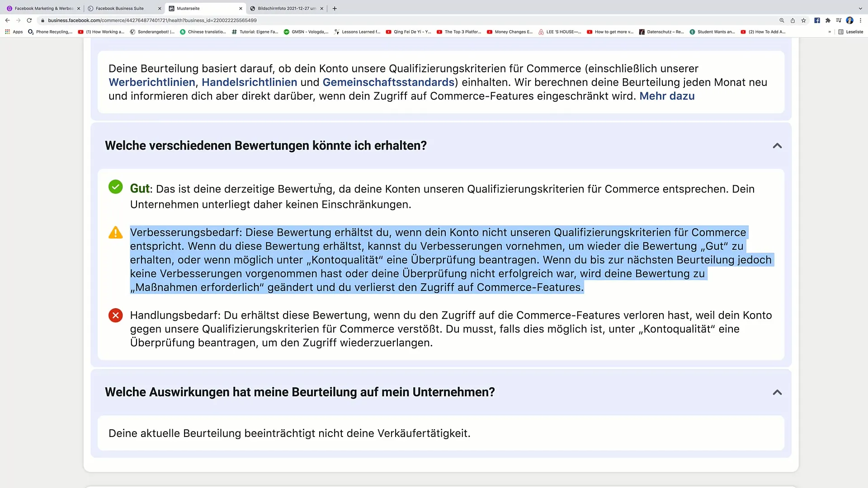The image size is (868, 488).
Task: Reload the current page
Action: point(29,20)
